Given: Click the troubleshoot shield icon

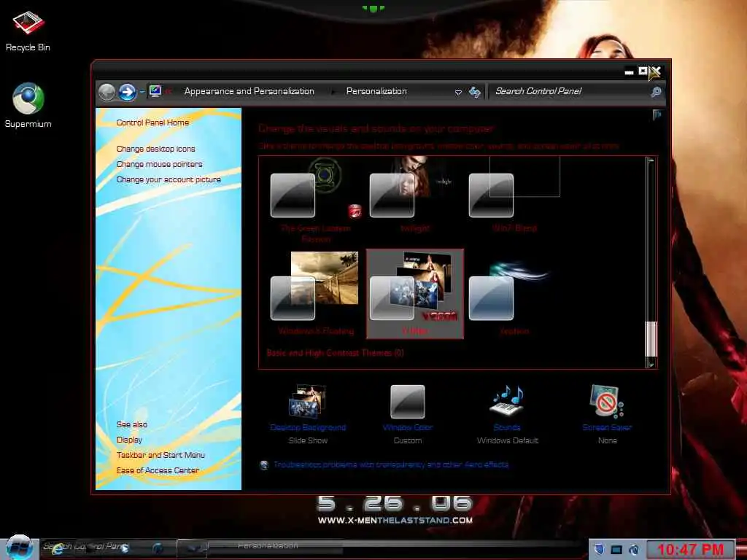Looking at the screenshot, I should 264,464.
